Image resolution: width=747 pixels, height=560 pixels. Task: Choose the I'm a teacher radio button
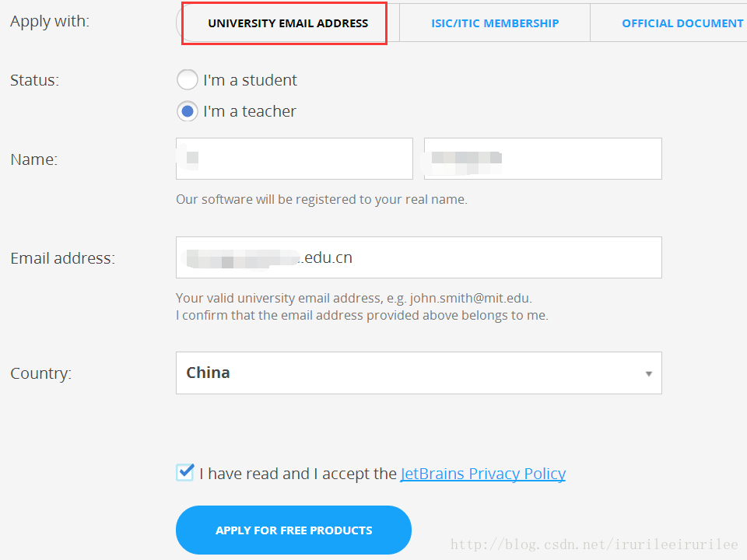click(x=187, y=111)
